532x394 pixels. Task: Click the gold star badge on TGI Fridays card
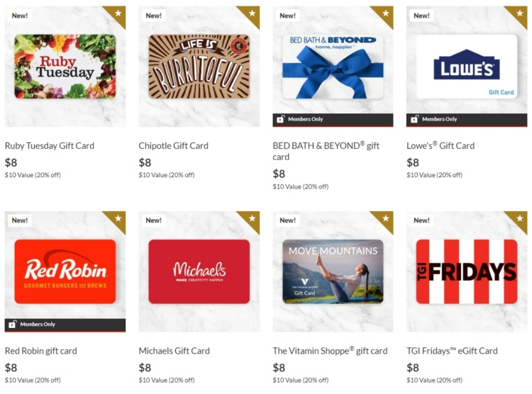pyautogui.click(x=519, y=218)
